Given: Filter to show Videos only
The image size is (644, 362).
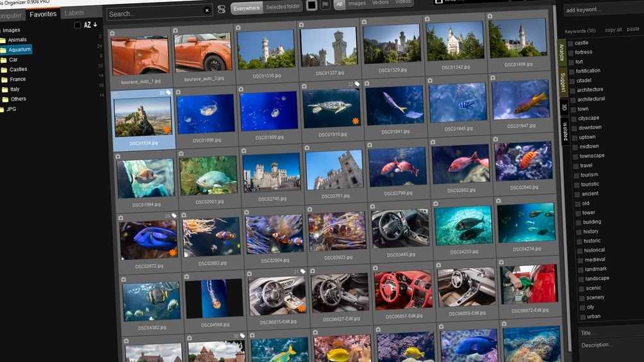Looking at the screenshot, I should tap(403, 2).
